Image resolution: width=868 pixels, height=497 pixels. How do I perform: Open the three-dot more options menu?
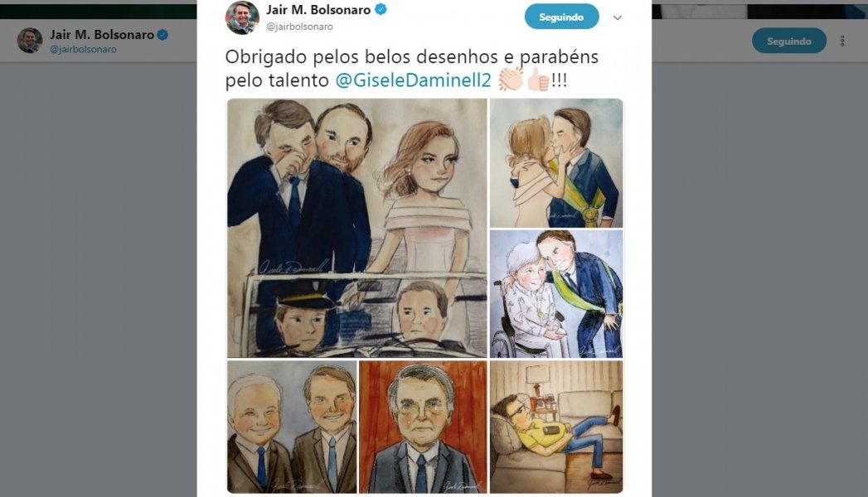(842, 41)
